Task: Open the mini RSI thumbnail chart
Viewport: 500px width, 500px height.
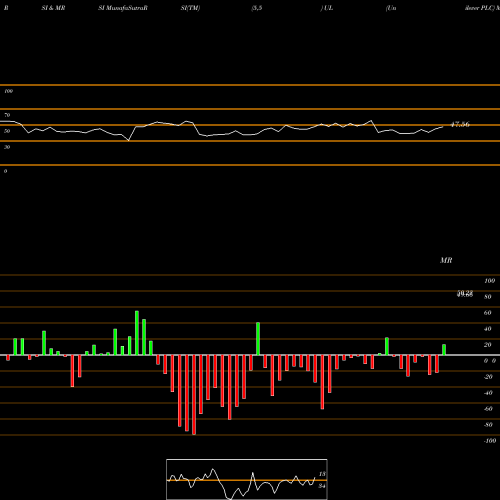Action: point(247,479)
